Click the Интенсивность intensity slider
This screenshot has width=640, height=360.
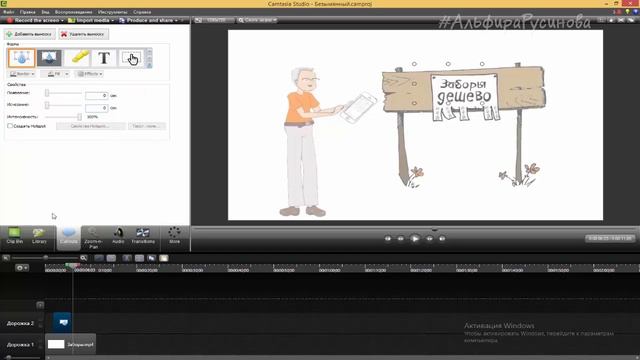[x=63, y=117]
